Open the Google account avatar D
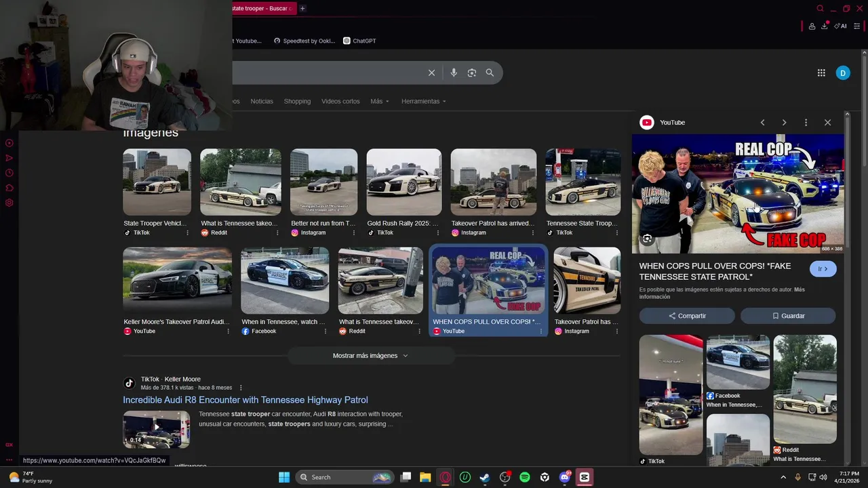Image resolution: width=868 pixels, height=488 pixels. click(x=843, y=73)
